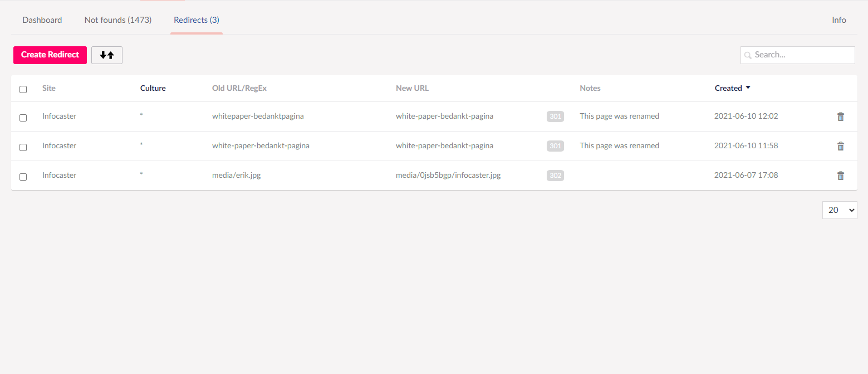
Task: Focus the Search input field
Action: [798, 55]
